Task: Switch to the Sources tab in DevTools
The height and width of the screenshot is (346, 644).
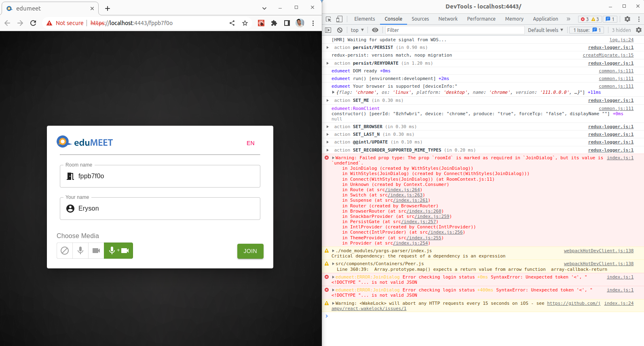Action: pos(420,19)
